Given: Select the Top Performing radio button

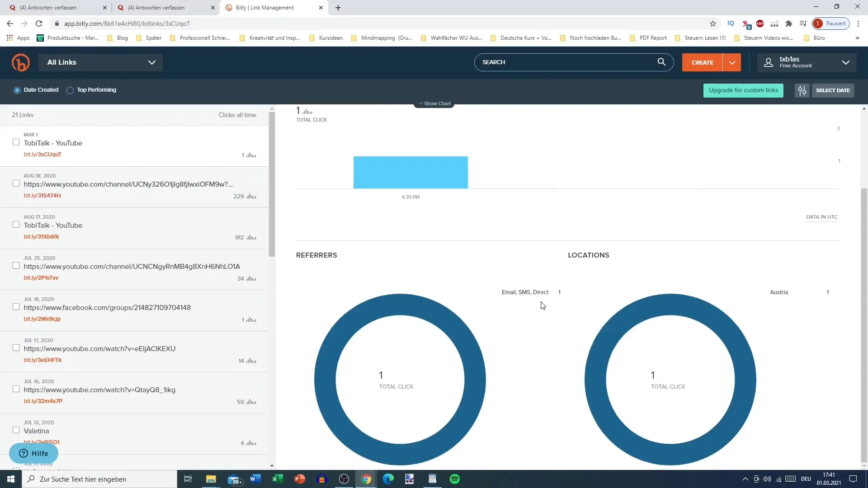Looking at the screenshot, I should [x=71, y=90].
